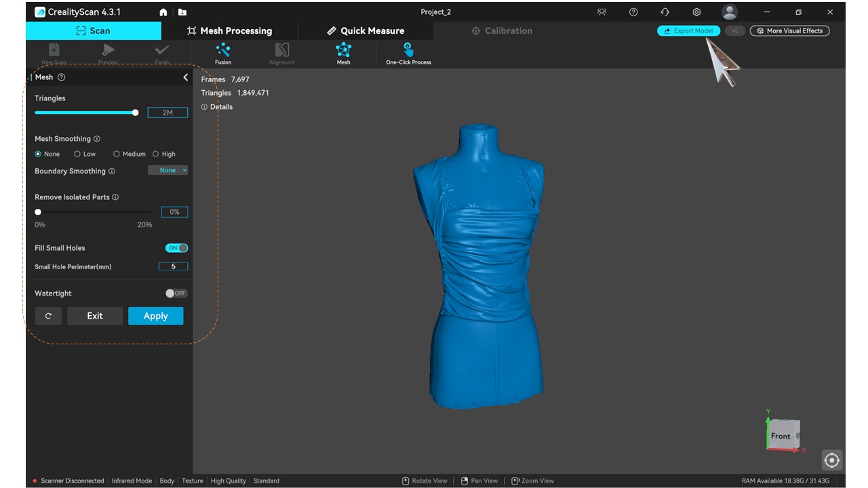Image resolution: width=868 pixels, height=488 pixels.
Task: Open the Boundary Smoothing dropdown
Action: [x=168, y=170]
